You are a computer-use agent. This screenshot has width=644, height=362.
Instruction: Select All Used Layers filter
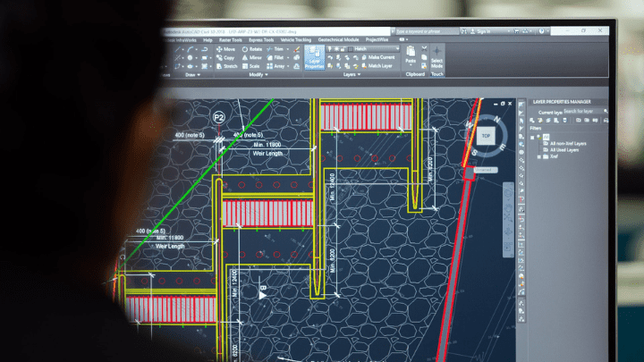point(567,149)
